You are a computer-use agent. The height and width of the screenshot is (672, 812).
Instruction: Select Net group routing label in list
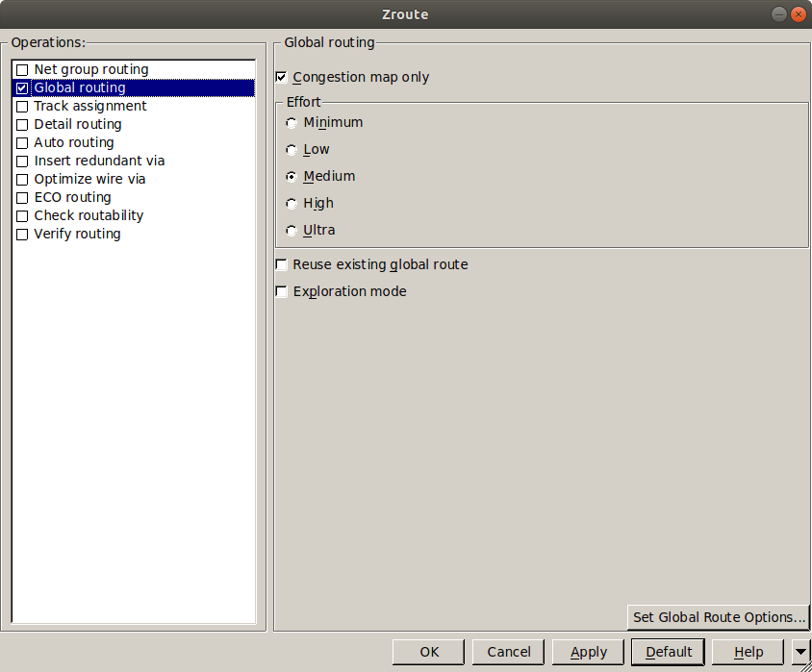(91, 69)
